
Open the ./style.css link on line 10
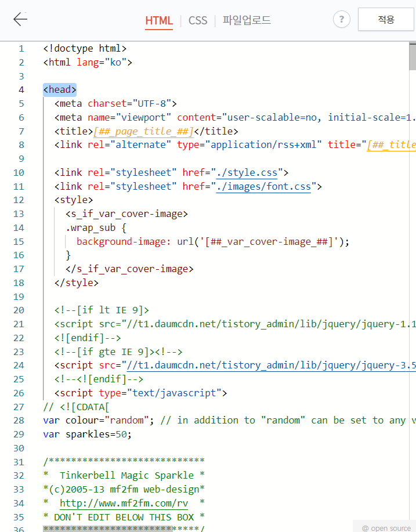[247, 173]
